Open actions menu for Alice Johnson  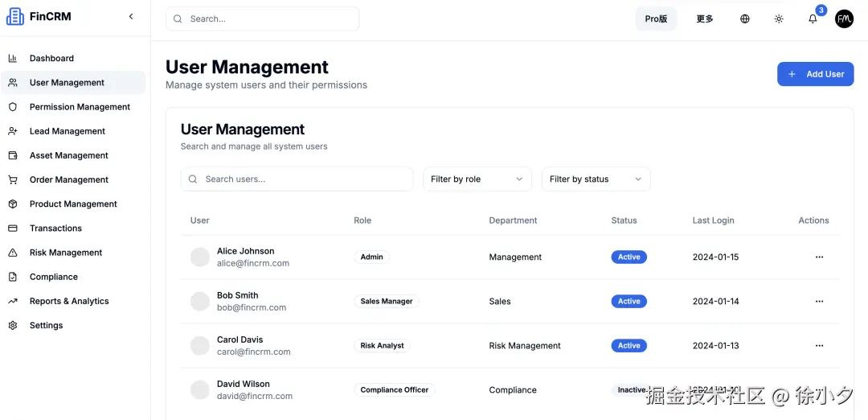[819, 257]
